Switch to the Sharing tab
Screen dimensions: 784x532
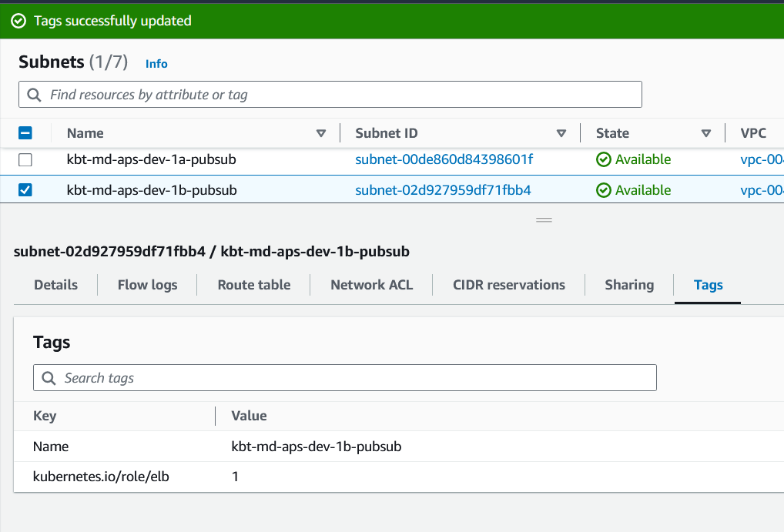[629, 285]
